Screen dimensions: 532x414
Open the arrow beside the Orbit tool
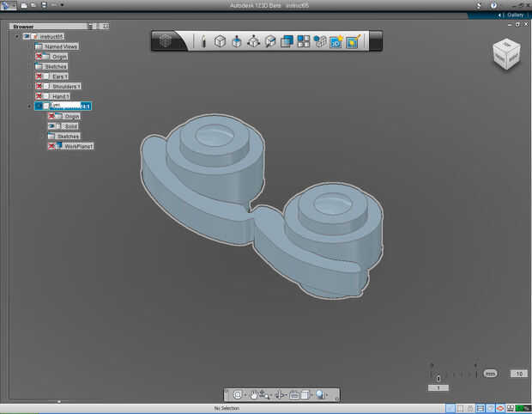point(245,395)
